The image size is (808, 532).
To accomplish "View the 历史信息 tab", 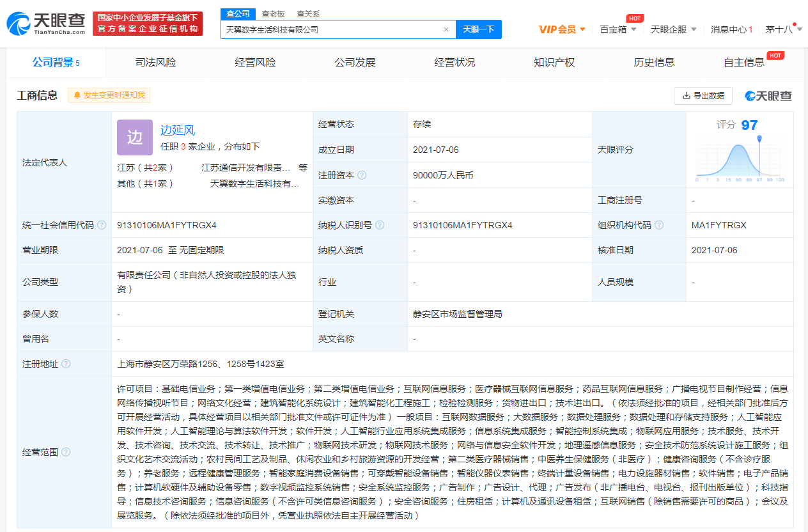I will pyautogui.click(x=654, y=62).
